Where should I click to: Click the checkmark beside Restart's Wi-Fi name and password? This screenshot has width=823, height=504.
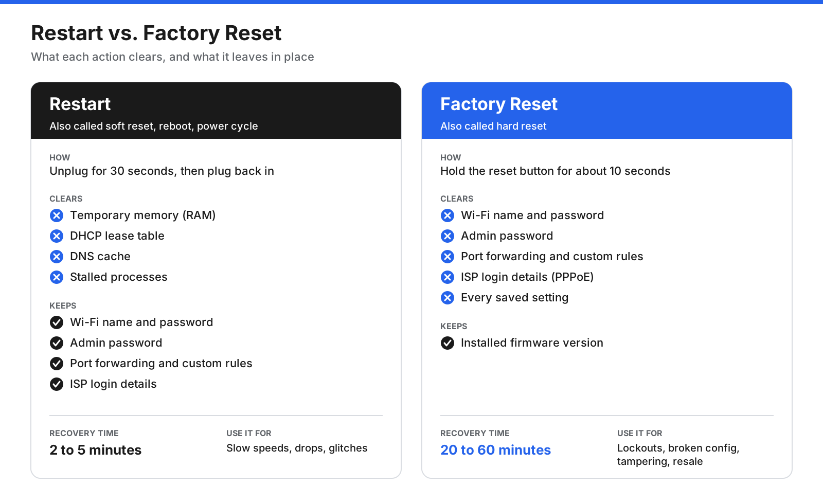click(x=57, y=322)
